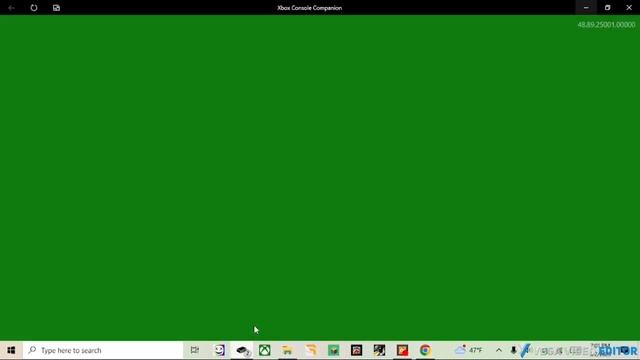Open the dark red-framed app on taskbar
Screen dimensions: 640x360
[356, 350]
